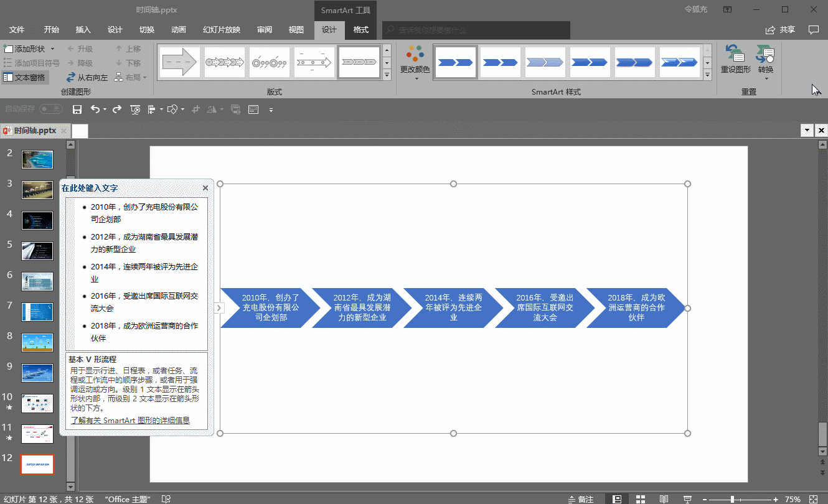Screen dimensions: 828x504
Task: Click the Undo arrow icon
Action: [x=95, y=110]
